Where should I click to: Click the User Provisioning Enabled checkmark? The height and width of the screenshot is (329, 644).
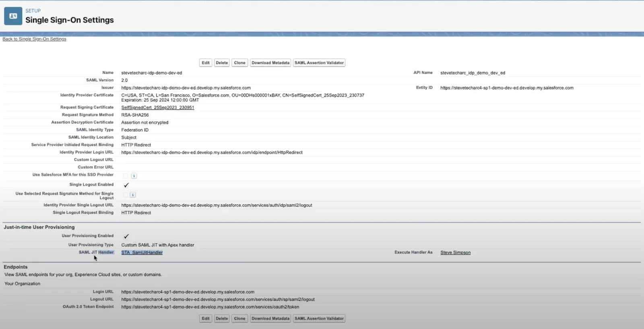126,236
